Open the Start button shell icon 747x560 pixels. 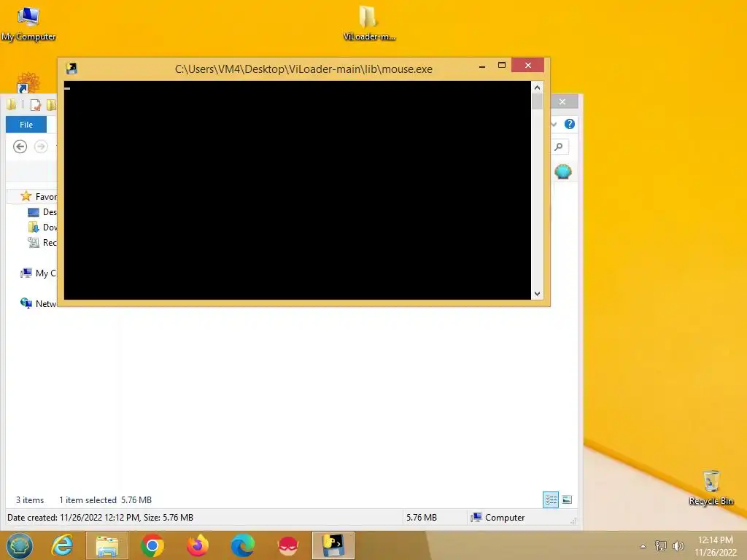point(19,545)
